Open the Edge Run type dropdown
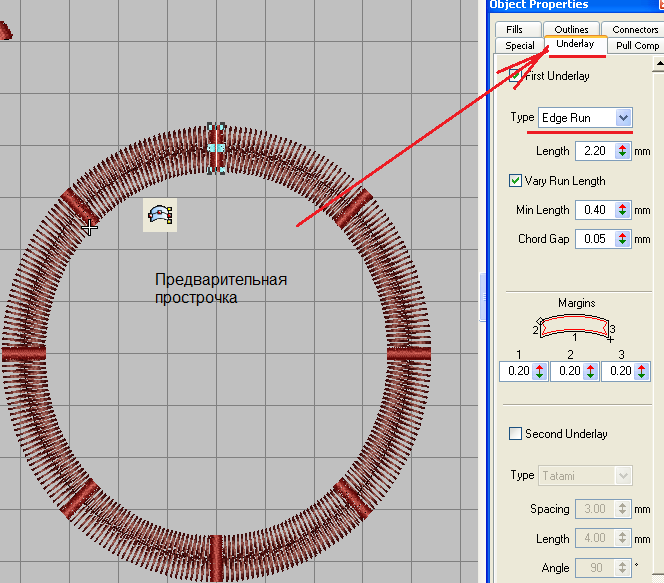The width and height of the screenshot is (664, 583). (624, 118)
